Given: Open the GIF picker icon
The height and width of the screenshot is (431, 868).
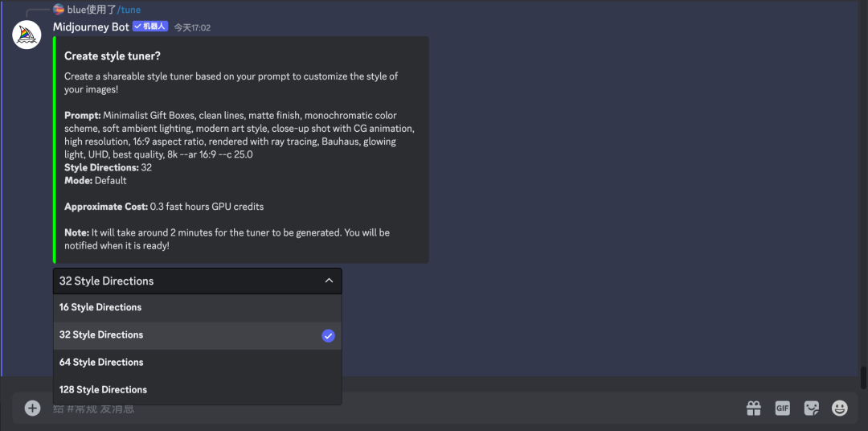Looking at the screenshot, I should [782, 408].
